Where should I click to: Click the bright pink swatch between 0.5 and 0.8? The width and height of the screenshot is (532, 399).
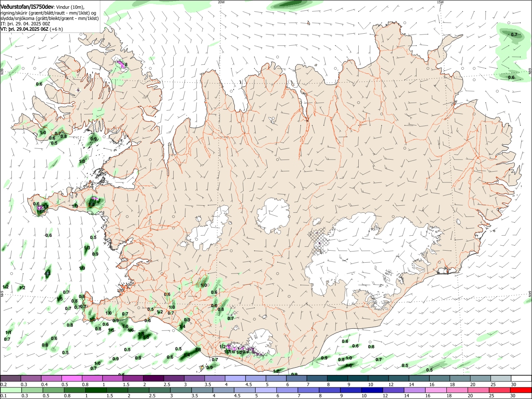pos(71,379)
